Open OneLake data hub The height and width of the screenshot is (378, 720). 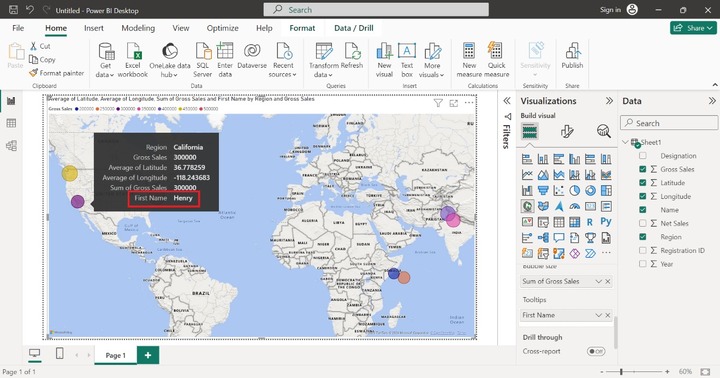[169, 60]
